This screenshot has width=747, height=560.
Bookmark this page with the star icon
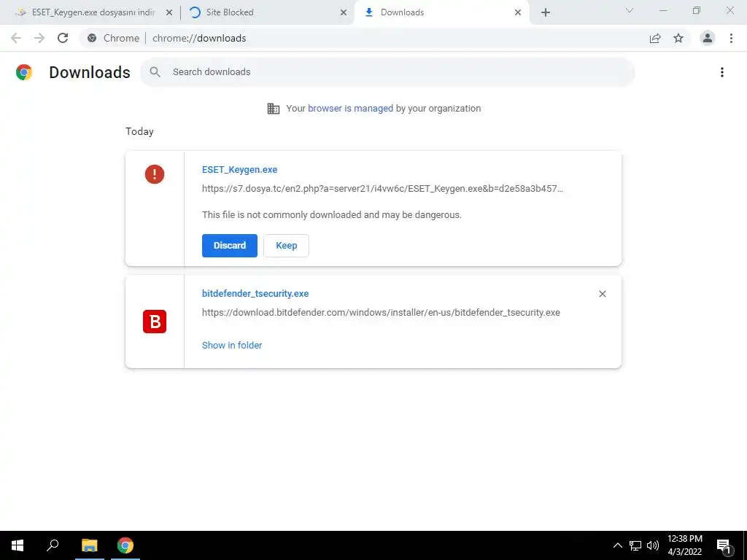pyautogui.click(x=678, y=38)
